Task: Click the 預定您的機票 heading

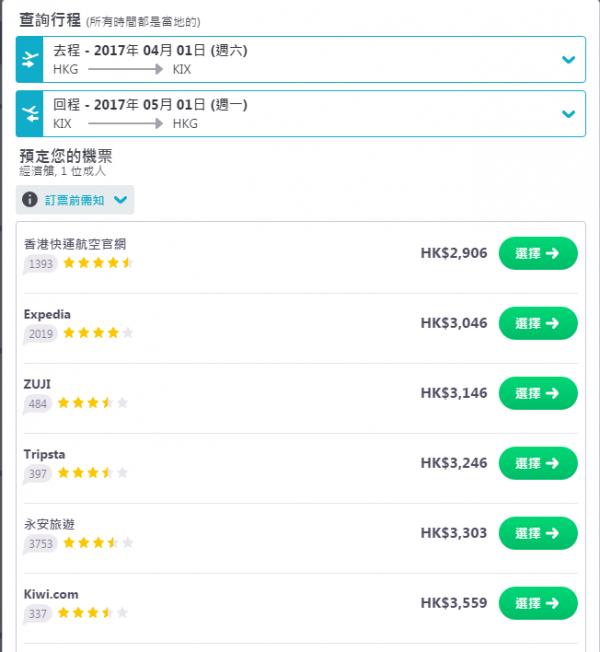Action: [x=66, y=156]
